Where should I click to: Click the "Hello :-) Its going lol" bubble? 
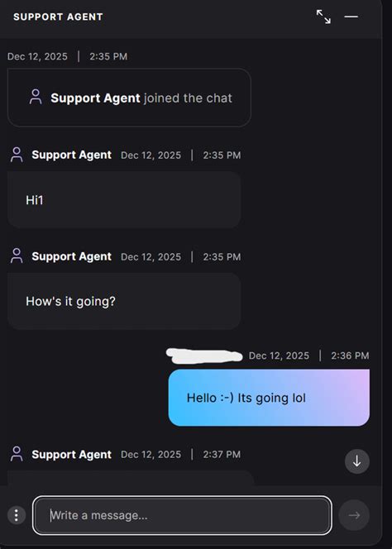pyautogui.click(x=269, y=398)
